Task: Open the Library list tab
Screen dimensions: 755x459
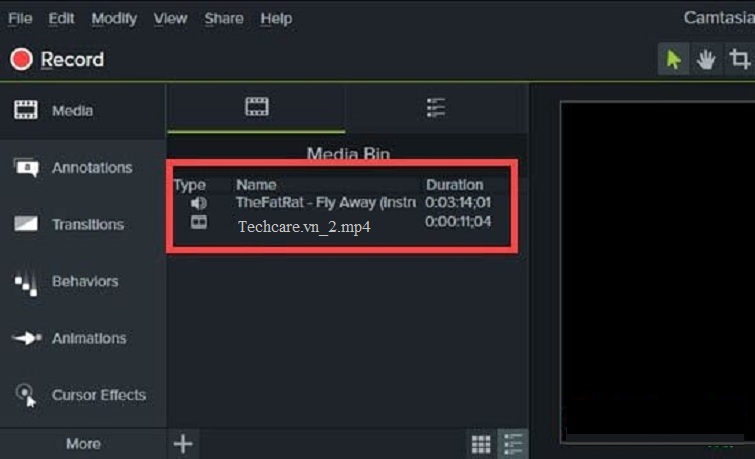Action: [435, 108]
